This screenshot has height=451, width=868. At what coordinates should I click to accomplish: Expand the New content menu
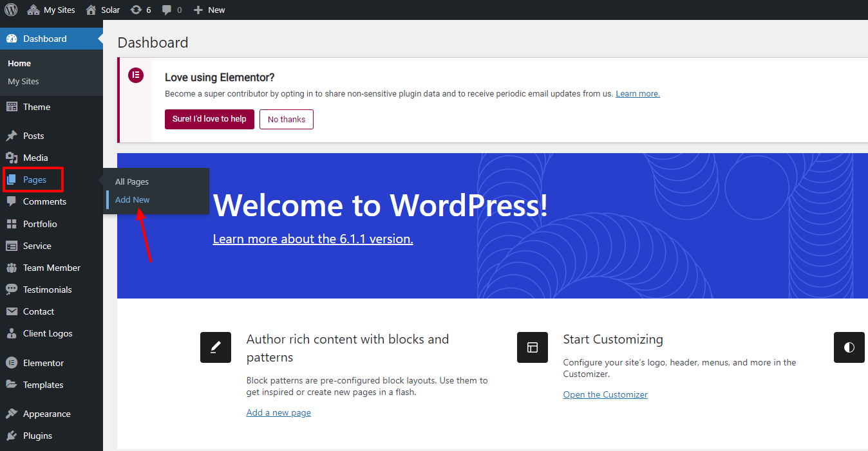click(x=209, y=10)
